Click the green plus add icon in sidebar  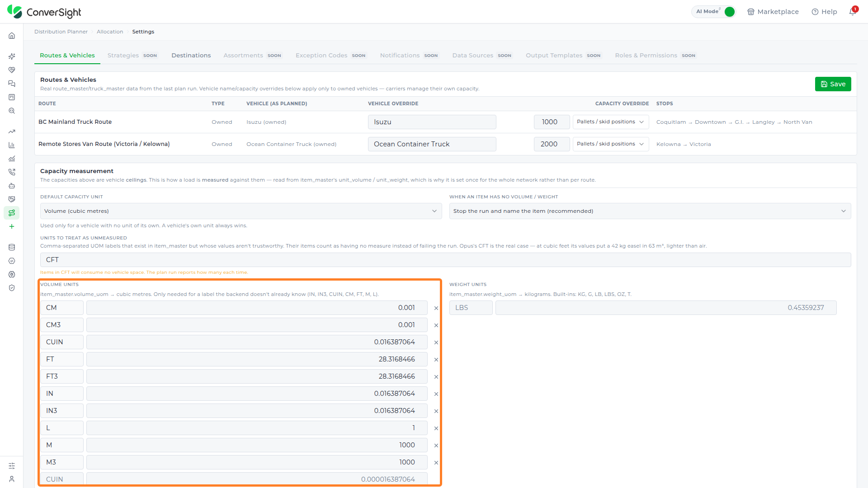pyautogui.click(x=12, y=226)
